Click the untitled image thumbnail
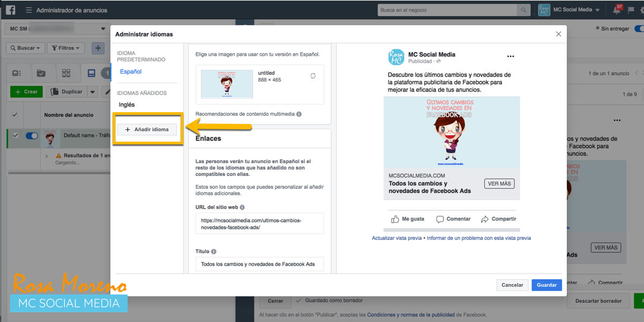 (x=227, y=84)
